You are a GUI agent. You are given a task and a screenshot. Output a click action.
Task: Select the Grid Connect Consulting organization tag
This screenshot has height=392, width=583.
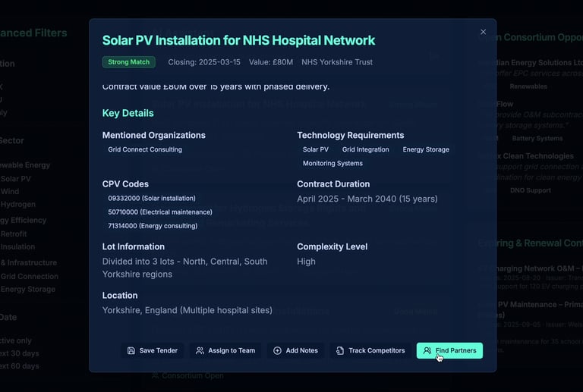145,149
